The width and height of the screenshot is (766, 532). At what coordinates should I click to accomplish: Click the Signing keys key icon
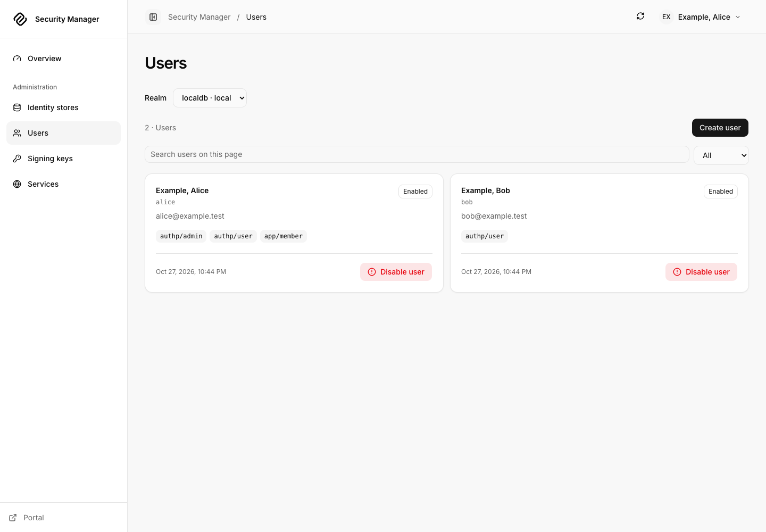17,159
